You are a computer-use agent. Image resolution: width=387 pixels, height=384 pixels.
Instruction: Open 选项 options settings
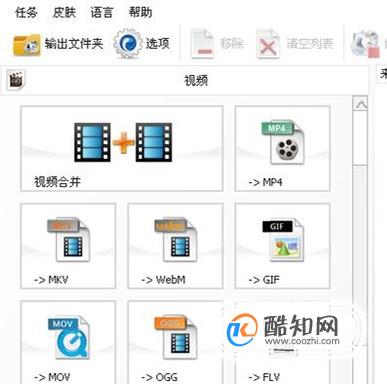[142, 44]
